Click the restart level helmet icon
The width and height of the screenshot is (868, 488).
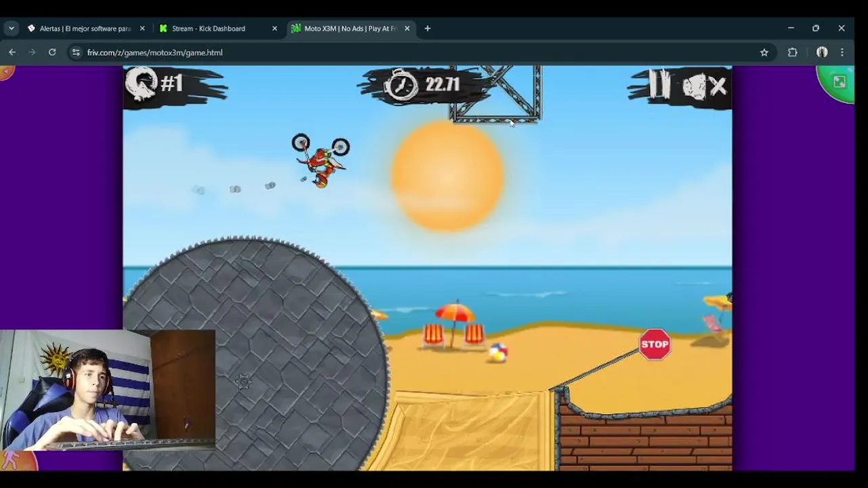pyautogui.click(x=142, y=84)
